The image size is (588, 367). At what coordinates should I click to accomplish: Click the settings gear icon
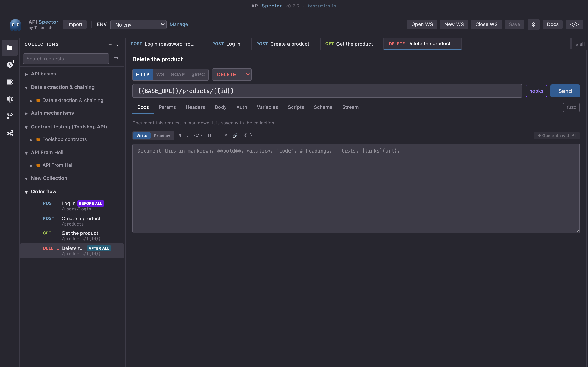pyautogui.click(x=533, y=24)
